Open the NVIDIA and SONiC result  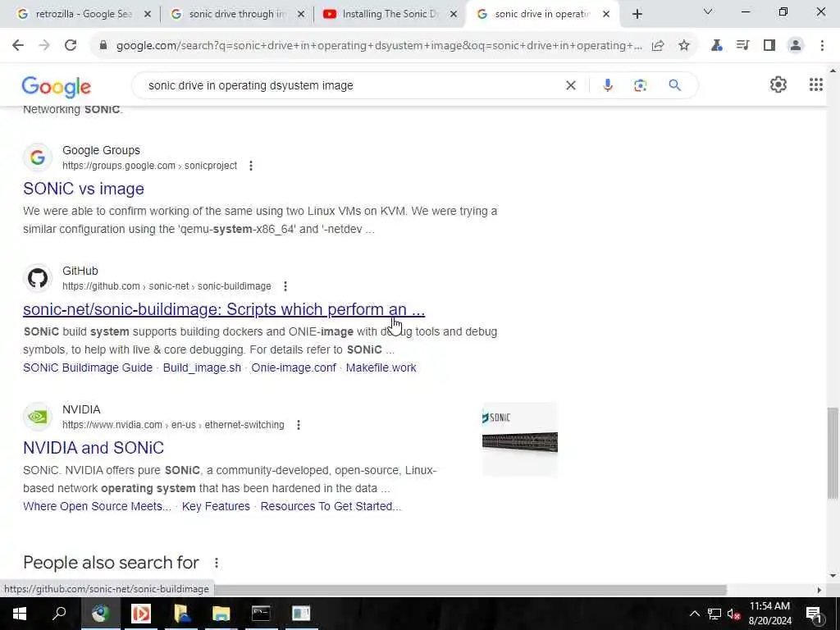click(94, 448)
